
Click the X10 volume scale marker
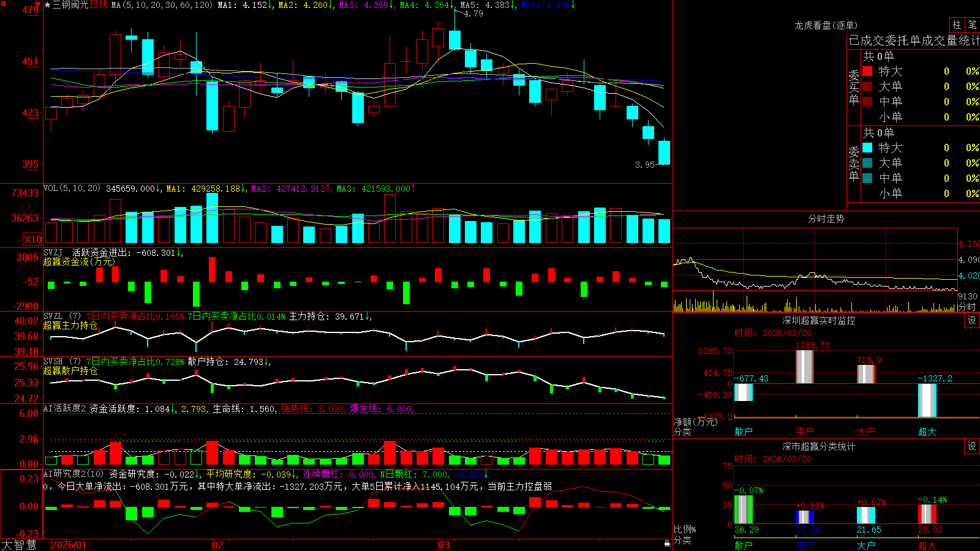32,239
